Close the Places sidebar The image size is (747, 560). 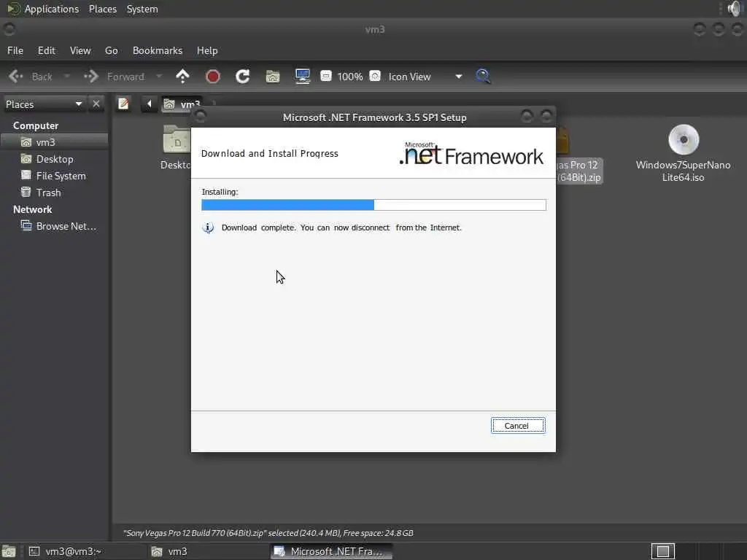coord(96,104)
